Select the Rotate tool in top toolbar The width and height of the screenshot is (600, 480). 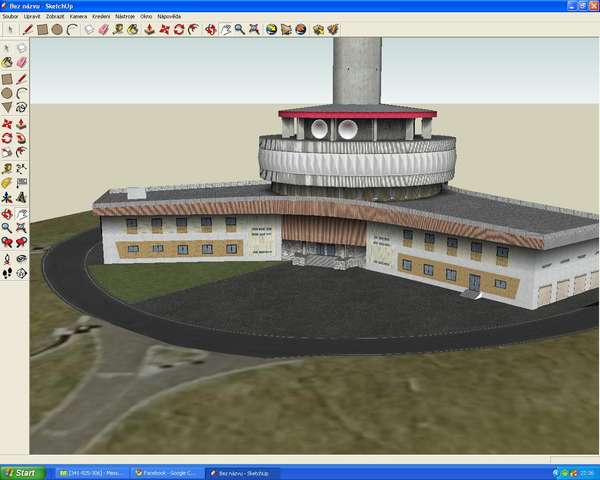(x=179, y=29)
